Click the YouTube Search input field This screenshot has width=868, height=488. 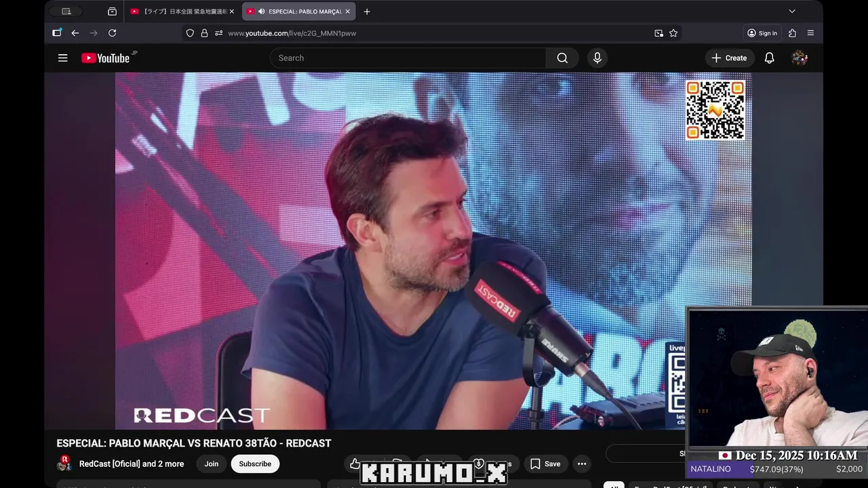tap(408, 58)
